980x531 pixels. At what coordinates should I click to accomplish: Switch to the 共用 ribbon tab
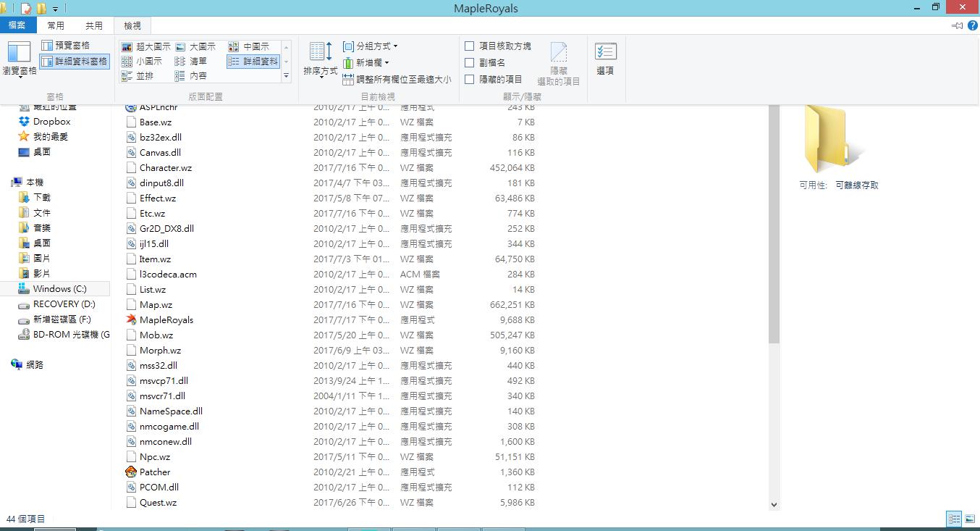click(94, 25)
